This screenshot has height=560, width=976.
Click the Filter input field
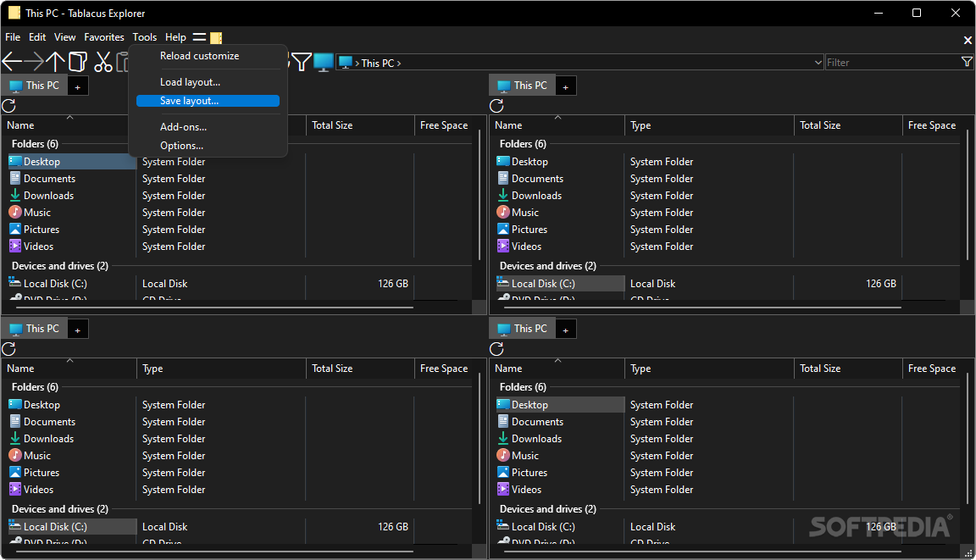pyautogui.click(x=893, y=62)
